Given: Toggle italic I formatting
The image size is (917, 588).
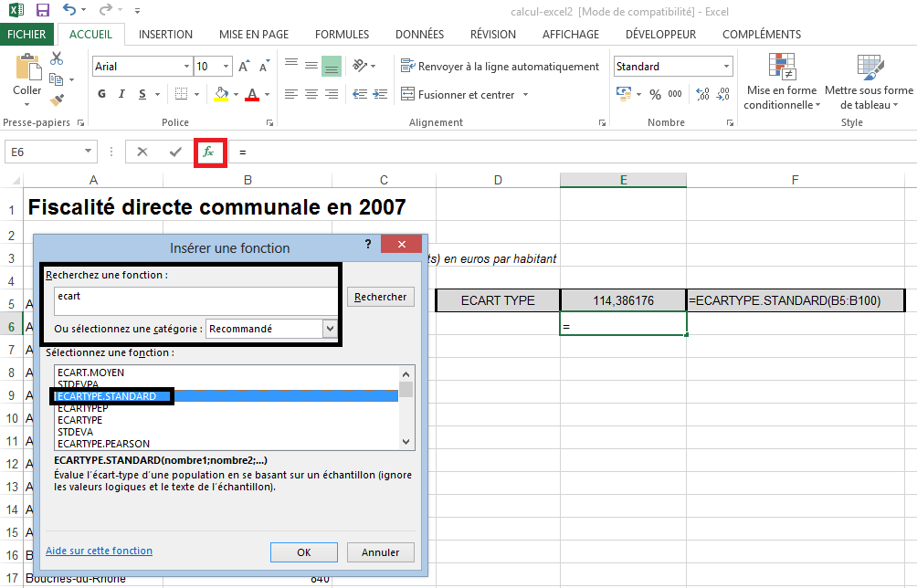Looking at the screenshot, I should (x=122, y=94).
